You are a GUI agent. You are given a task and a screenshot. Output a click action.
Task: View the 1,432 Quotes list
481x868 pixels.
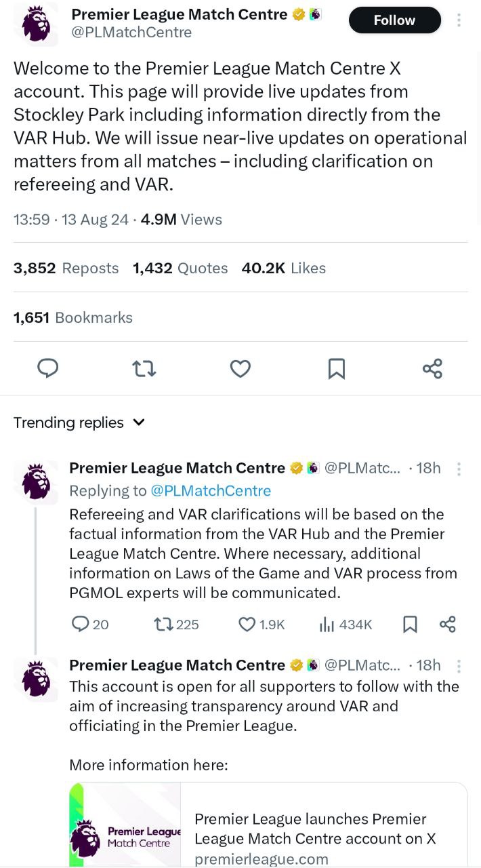pos(180,268)
